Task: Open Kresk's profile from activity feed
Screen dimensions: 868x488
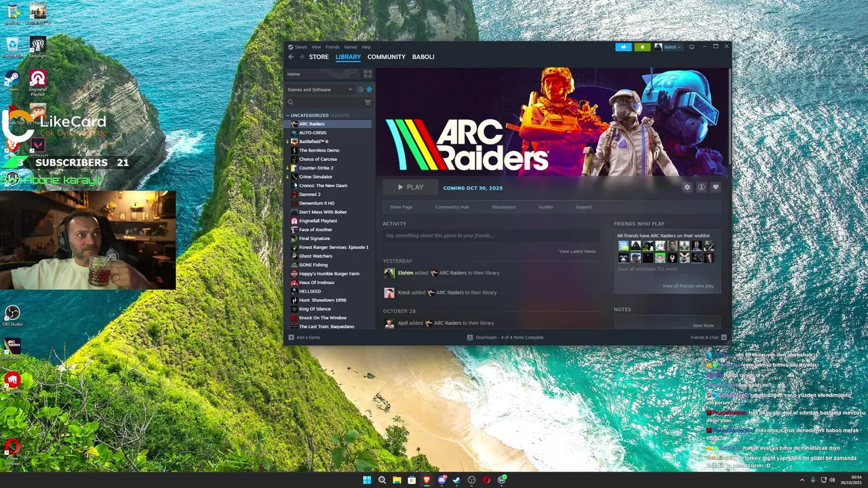Action: [403, 293]
